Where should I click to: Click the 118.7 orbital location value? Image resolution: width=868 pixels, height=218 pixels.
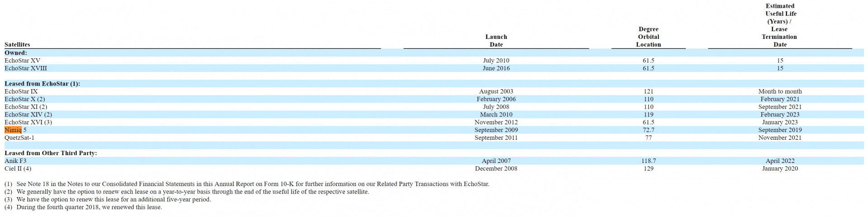point(648,161)
